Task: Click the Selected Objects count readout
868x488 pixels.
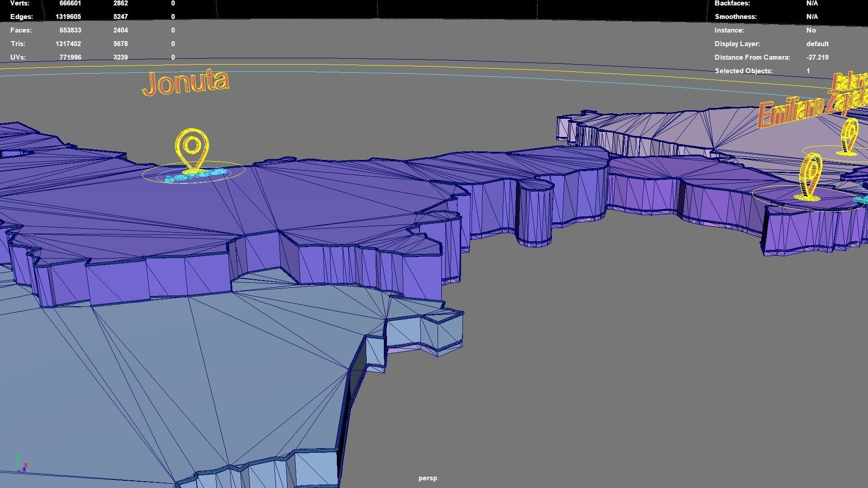Action: 808,71
